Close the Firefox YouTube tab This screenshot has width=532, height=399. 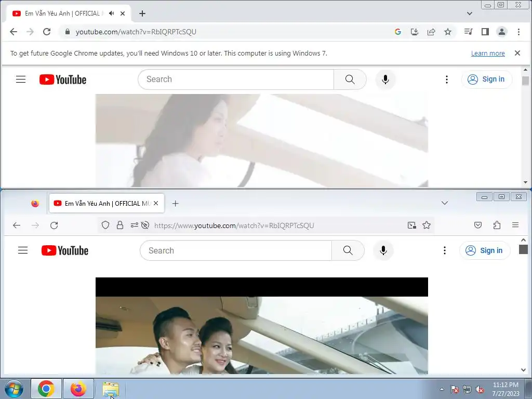[156, 203]
